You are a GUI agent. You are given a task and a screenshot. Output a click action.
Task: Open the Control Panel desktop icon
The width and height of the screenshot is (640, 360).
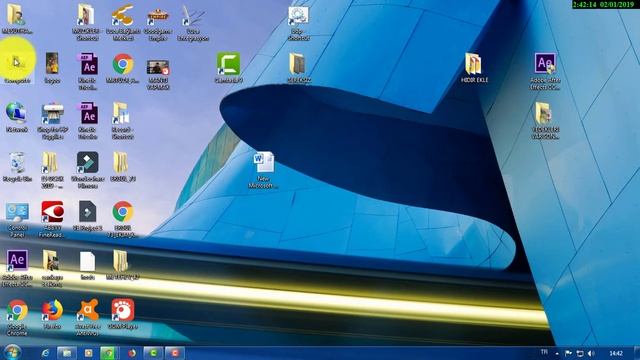pyautogui.click(x=17, y=212)
